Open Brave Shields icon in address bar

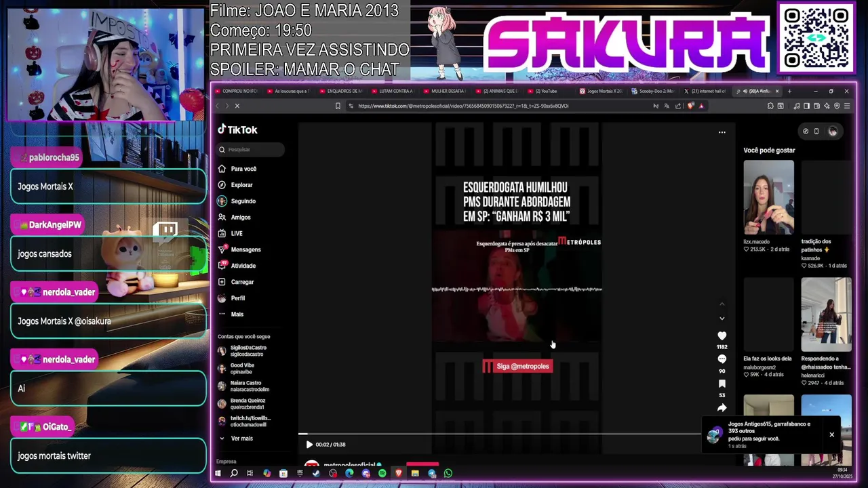(x=690, y=106)
